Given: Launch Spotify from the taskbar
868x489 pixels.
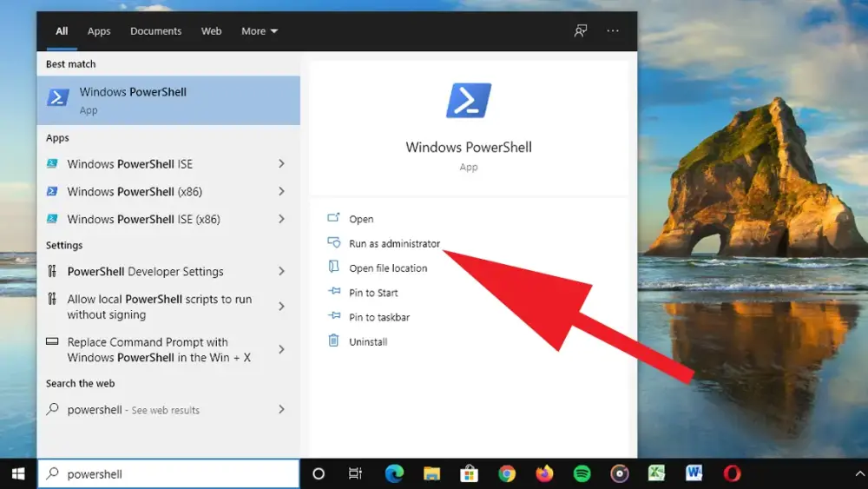Looking at the screenshot, I should coord(582,473).
